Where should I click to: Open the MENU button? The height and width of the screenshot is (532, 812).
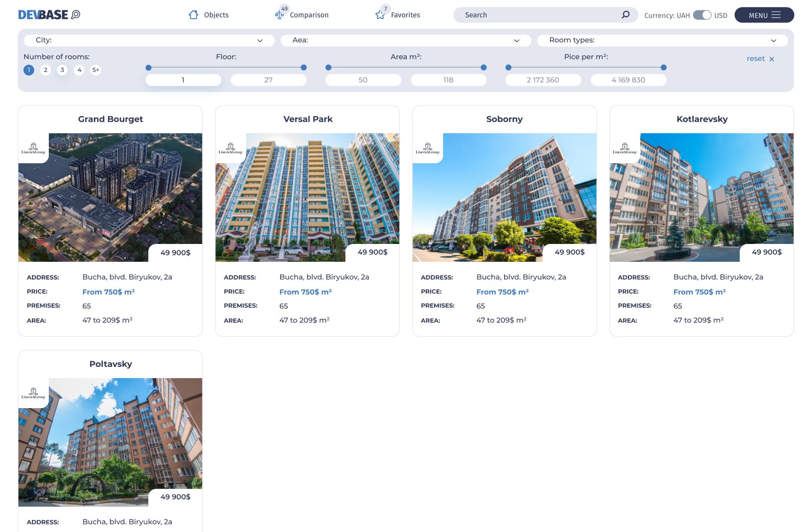pos(764,15)
